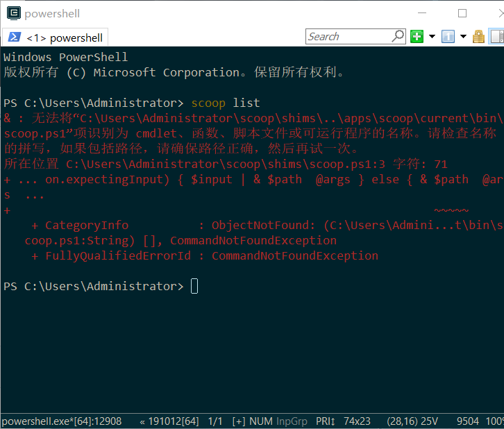
Task: Click the Microsoft Corporation copyright line
Action: coord(174,72)
